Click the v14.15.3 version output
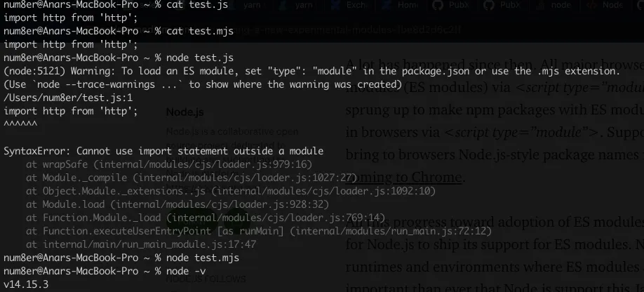 pos(25,285)
